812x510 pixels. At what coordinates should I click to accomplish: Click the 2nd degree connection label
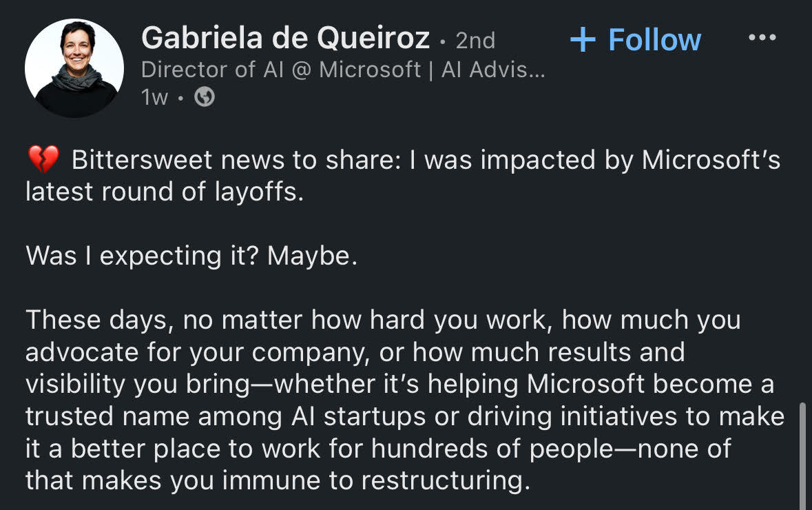[x=475, y=41]
